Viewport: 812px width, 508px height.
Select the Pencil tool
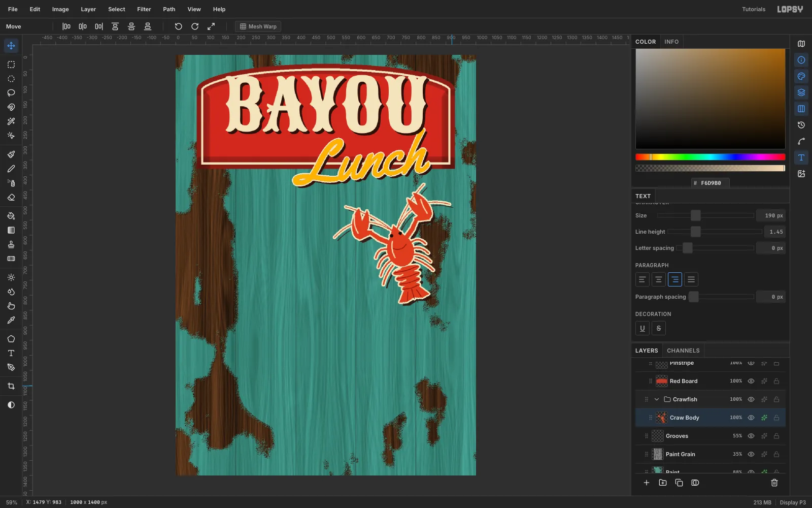pyautogui.click(x=11, y=169)
